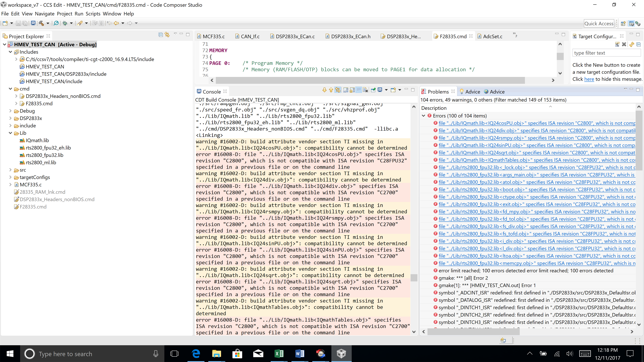644x362 pixels.
Task: Click the Next Error down arrow in Console
Action: tap(324, 90)
